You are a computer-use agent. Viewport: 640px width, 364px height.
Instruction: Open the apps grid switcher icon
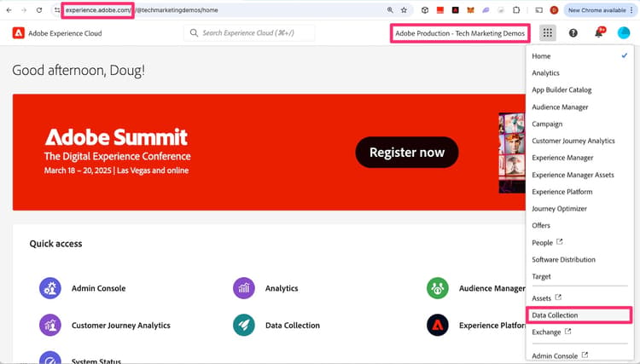coord(547,33)
